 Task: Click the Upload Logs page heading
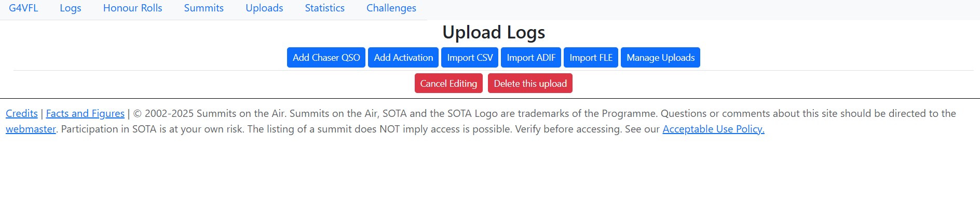(x=494, y=33)
